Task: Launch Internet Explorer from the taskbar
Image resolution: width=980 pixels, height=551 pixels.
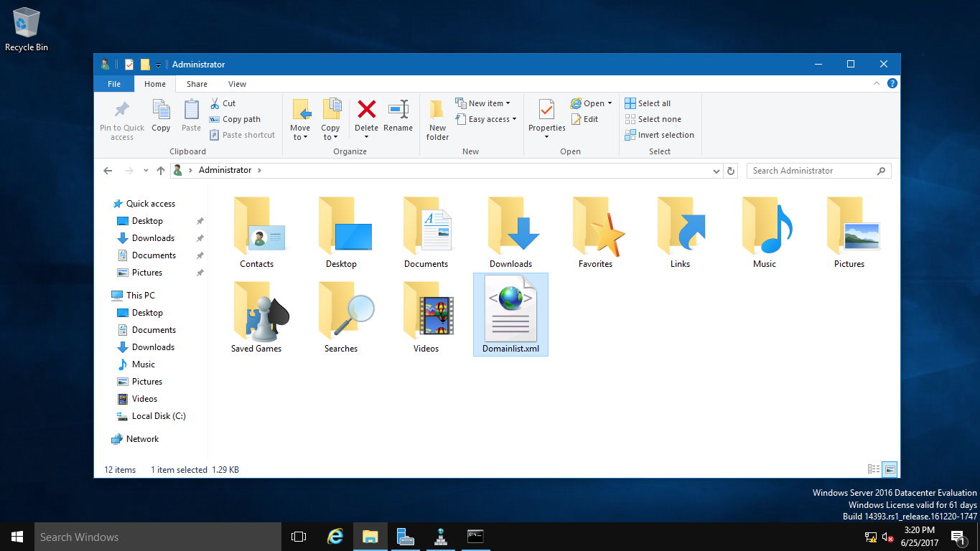Action: point(335,537)
